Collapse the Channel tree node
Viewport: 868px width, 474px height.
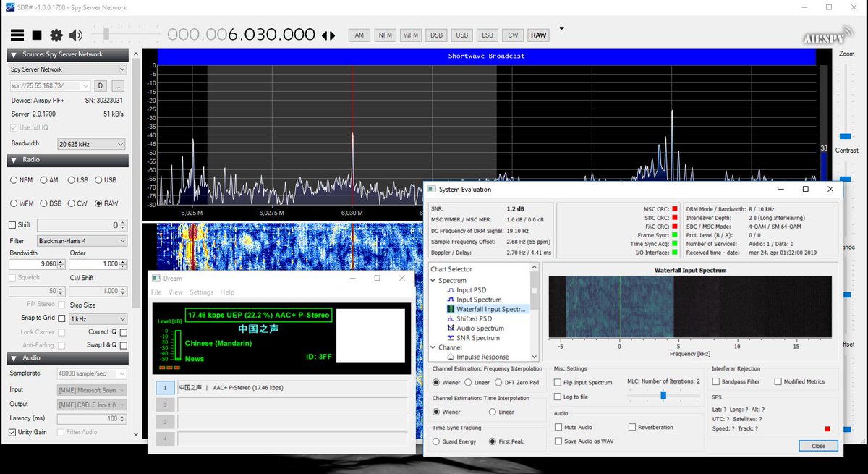click(433, 347)
